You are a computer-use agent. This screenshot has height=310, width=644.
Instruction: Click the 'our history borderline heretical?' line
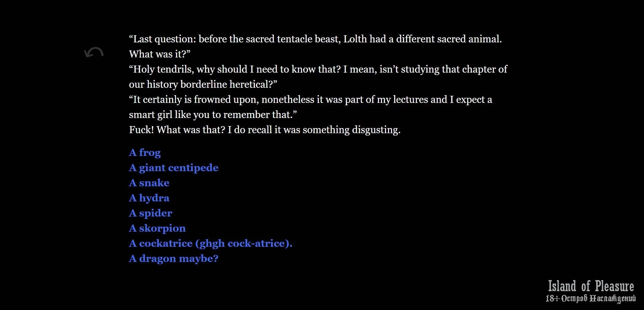[x=203, y=84]
